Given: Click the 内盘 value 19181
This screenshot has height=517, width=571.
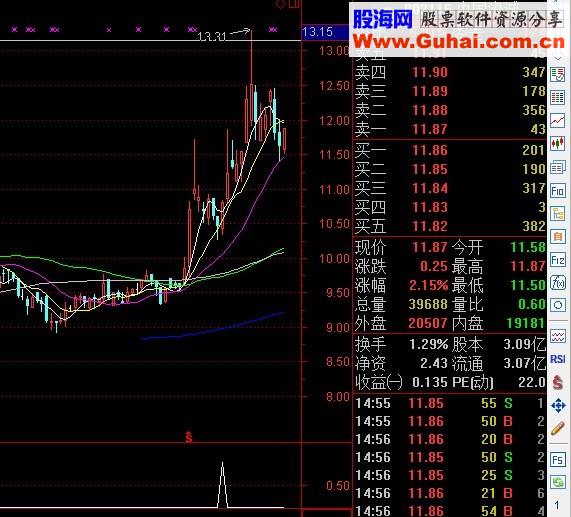Looking at the screenshot, I should 526,323.
